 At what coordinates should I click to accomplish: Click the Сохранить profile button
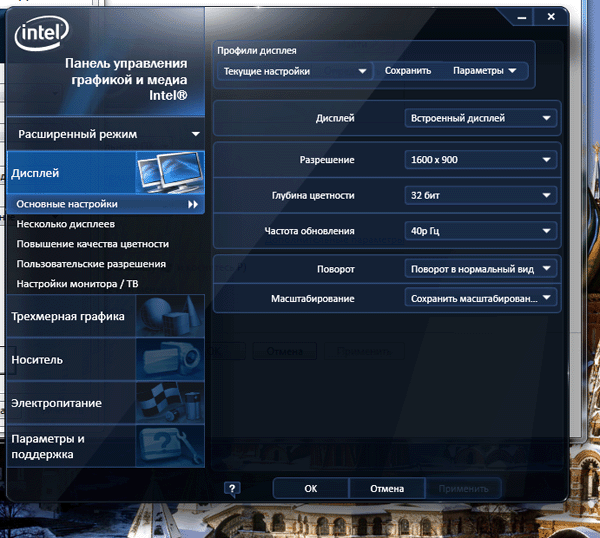click(x=408, y=71)
